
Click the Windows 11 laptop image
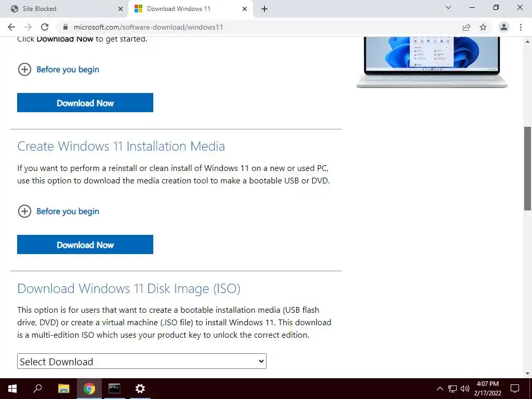tap(432, 62)
